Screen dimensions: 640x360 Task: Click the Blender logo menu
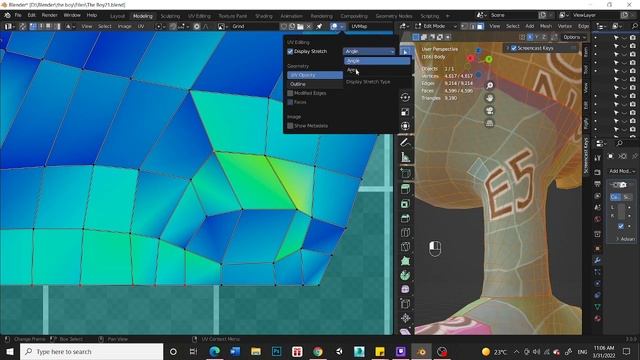pyautogui.click(x=7, y=15)
